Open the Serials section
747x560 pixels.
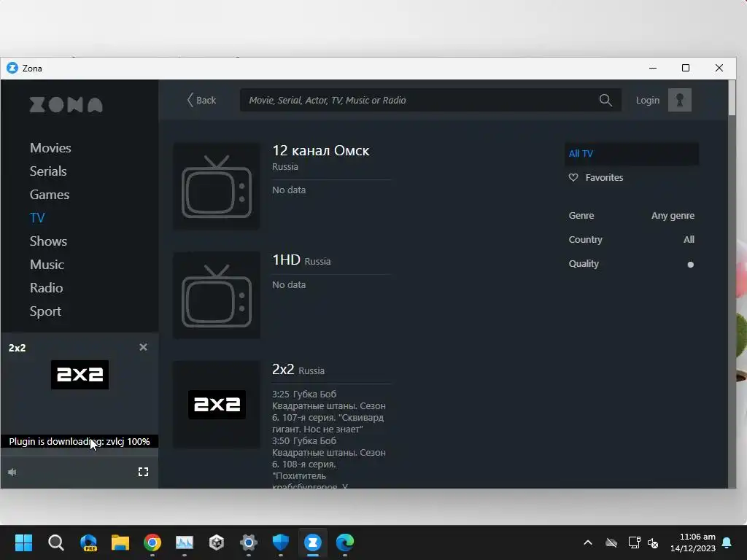(48, 171)
